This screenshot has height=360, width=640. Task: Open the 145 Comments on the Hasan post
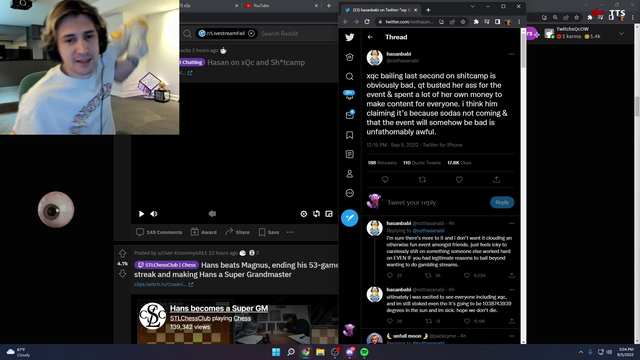(x=159, y=232)
